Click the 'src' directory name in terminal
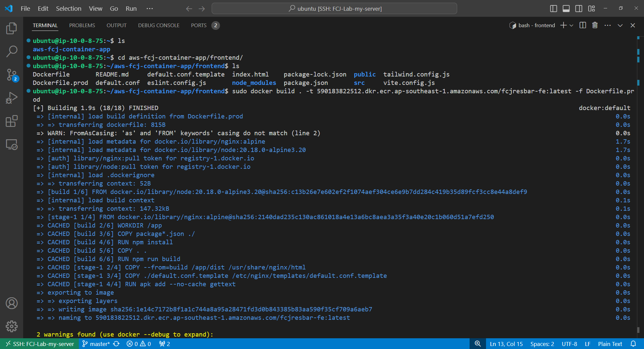Viewport: 644px width, 349px height. pyautogui.click(x=359, y=83)
